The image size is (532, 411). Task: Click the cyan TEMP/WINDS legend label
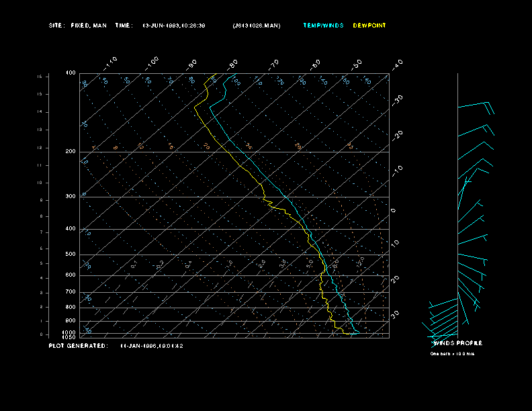point(322,26)
